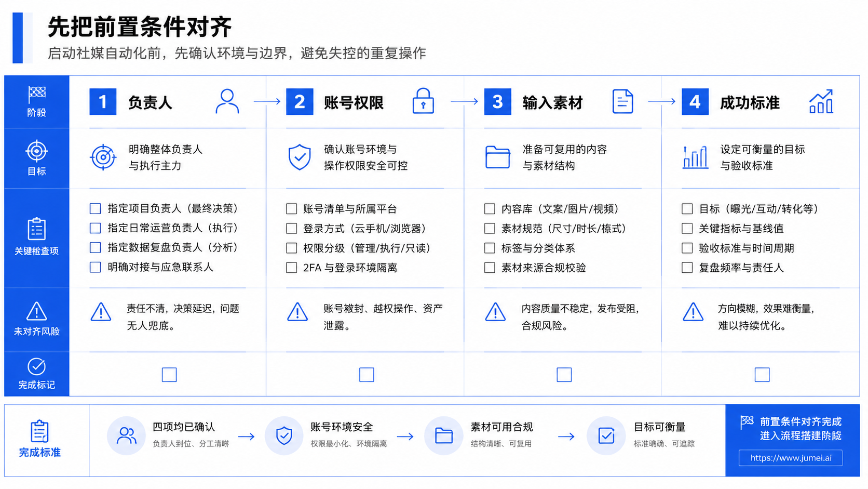Click the crosshair 目标 sidebar icon

(x=36, y=151)
